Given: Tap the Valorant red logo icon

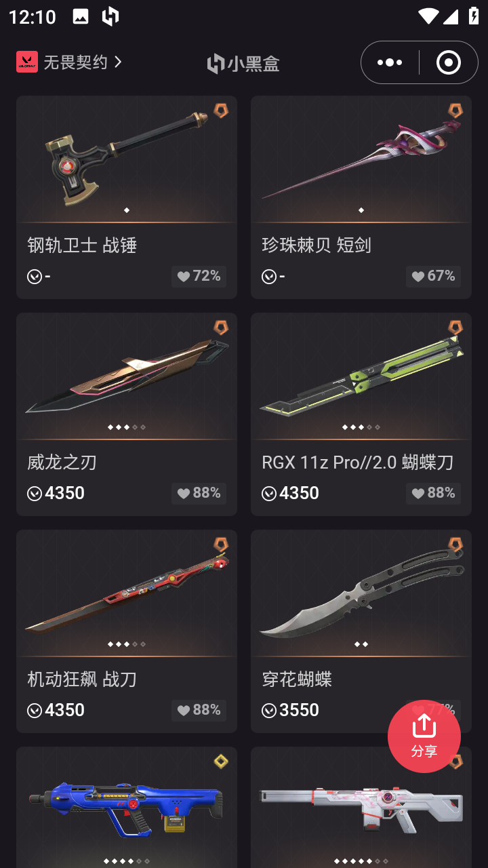Looking at the screenshot, I should pos(27,62).
